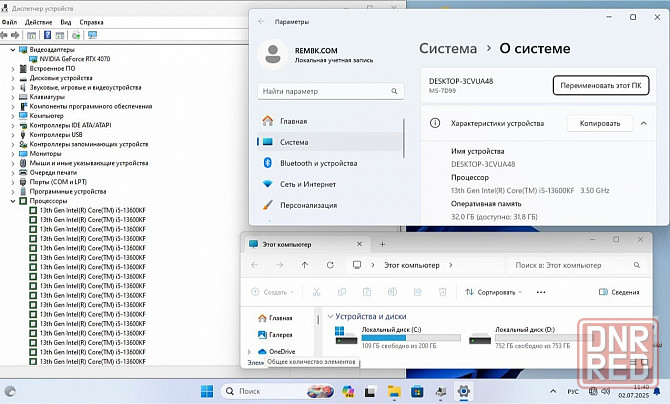Open the Файл menu in Device Manager
Screen dimensions: 670x404
9,22
